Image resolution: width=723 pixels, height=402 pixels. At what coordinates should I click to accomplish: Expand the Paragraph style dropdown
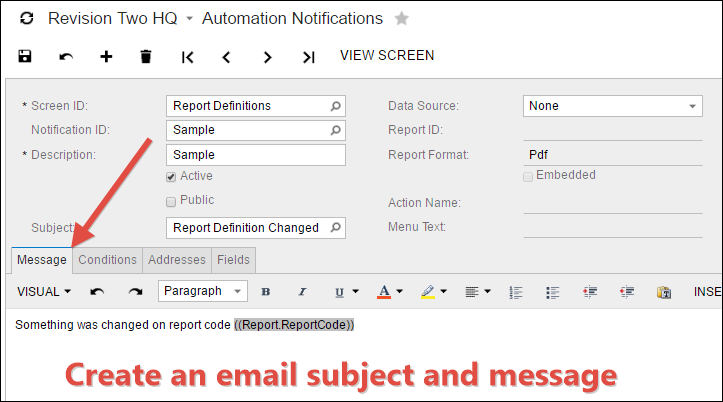coord(203,291)
